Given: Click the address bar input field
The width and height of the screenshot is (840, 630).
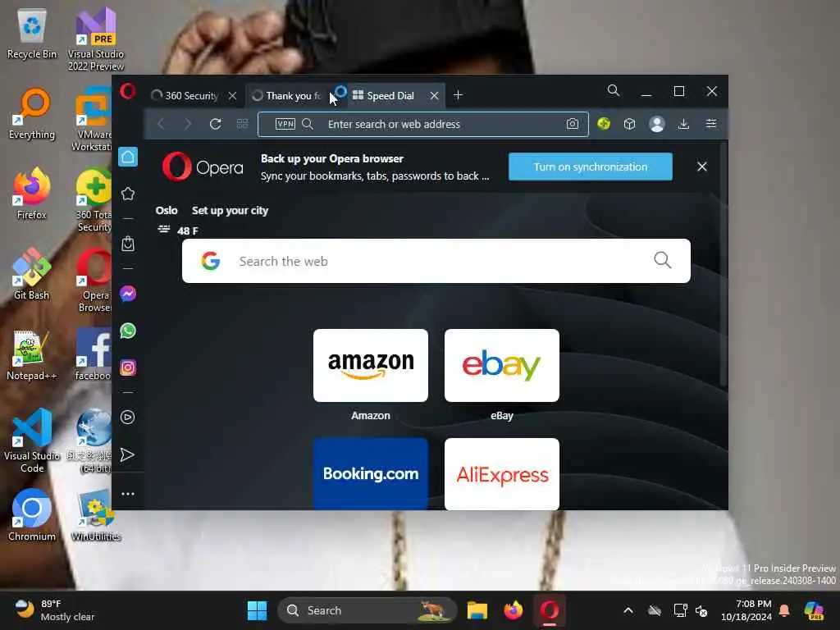Looking at the screenshot, I should tap(423, 125).
